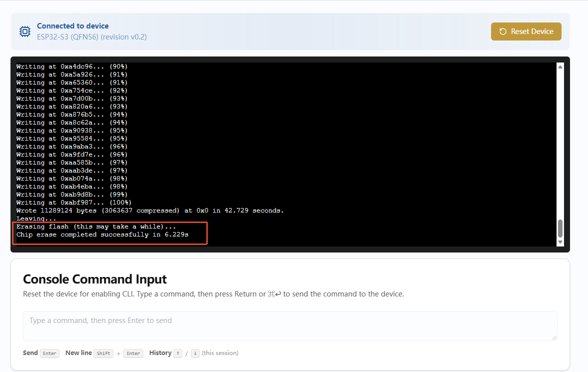The height and width of the screenshot is (372, 588).
Task: Click the "Writing at 0xa4dc96... (90%)" line
Action: [x=72, y=66]
